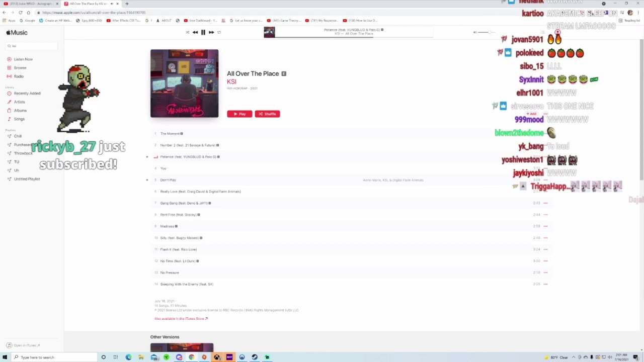Click Also available in the iTunes Store link
The image size is (644, 362).
(181, 319)
